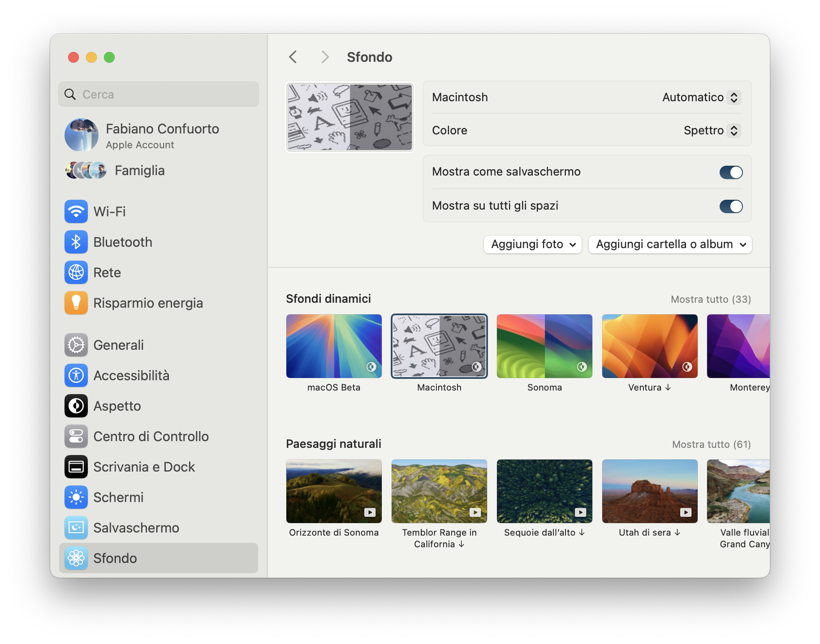This screenshot has width=820, height=644.
Task: Select Utah di sera wallpaper thumbnail
Action: (650, 491)
